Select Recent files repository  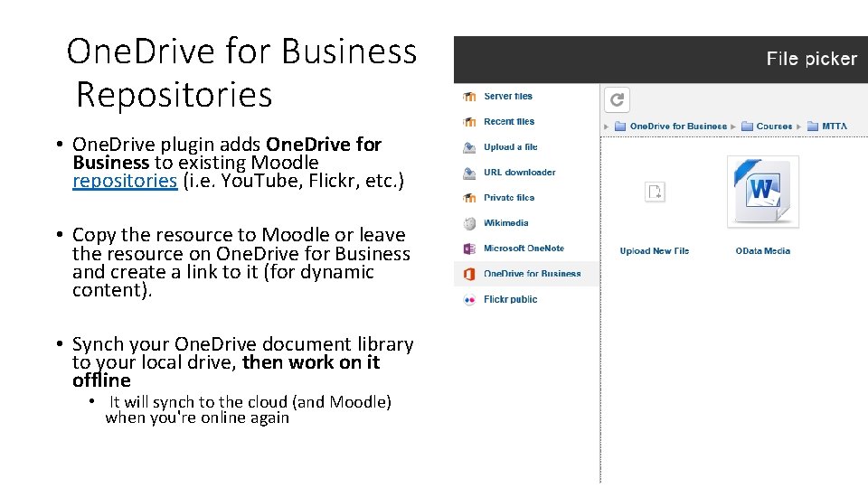click(x=509, y=122)
